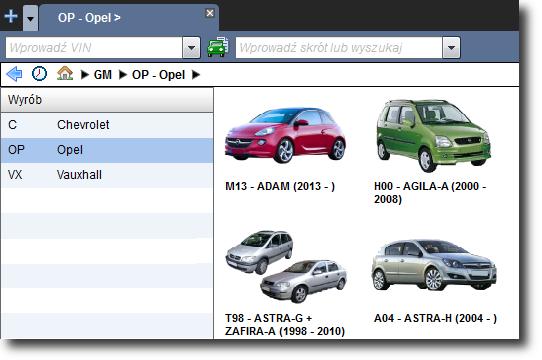This screenshot has width=542, height=360.
Task: Click H00 - AGILA-A (2000 - 2008) label
Action: [430, 193]
